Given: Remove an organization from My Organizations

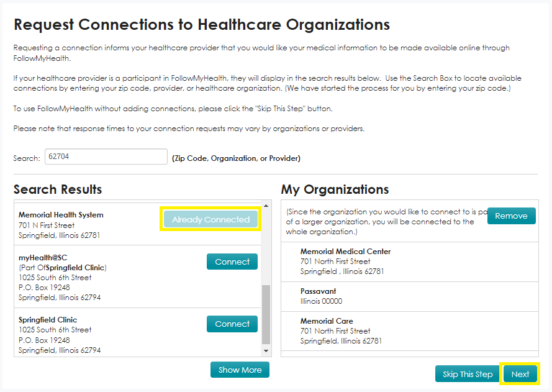Looking at the screenshot, I should pos(511,216).
